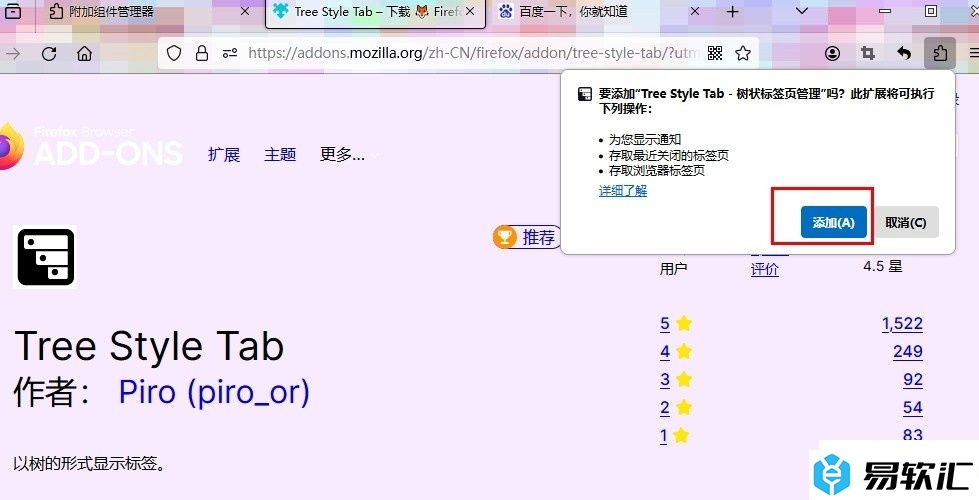Click the Firefox Browser ADD-ONS logo
Viewport: 979px width, 500px height.
tap(92, 147)
